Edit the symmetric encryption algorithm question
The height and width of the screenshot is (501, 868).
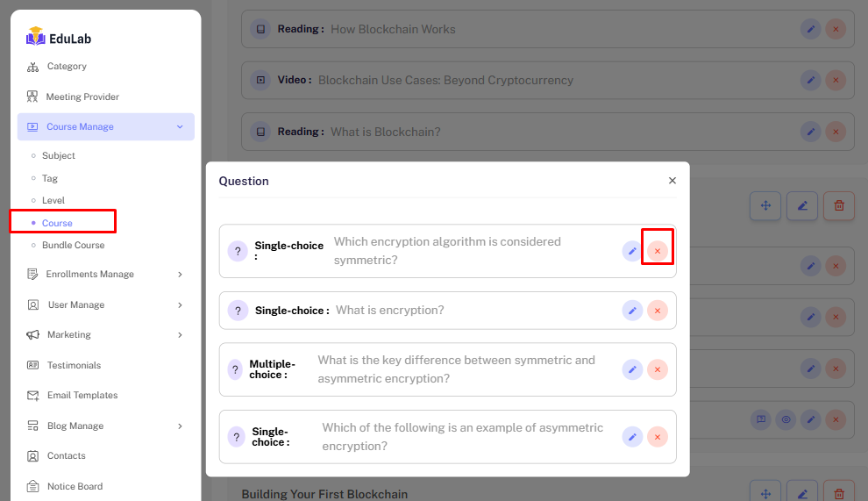pyautogui.click(x=632, y=251)
